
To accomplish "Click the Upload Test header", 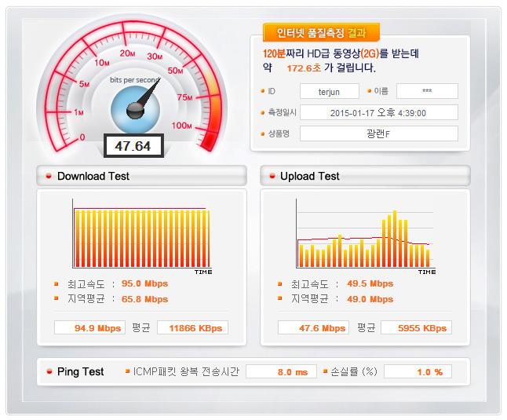I will coord(365,176).
